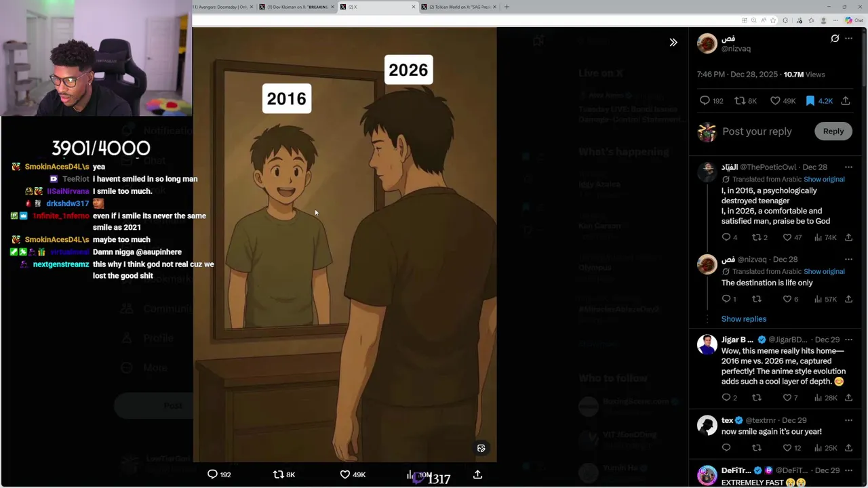Switch to 'Tolkien World on X' browser tab

click(x=459, y=7)
